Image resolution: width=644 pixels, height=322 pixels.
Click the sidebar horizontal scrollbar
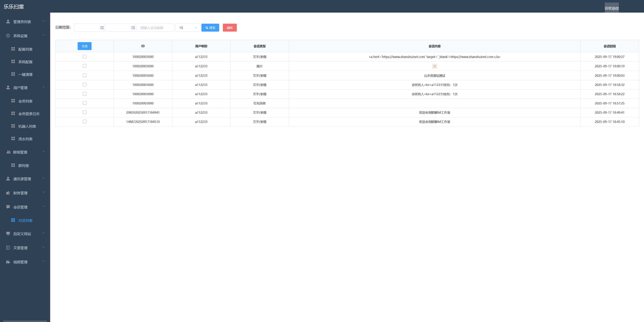(25, 321)
